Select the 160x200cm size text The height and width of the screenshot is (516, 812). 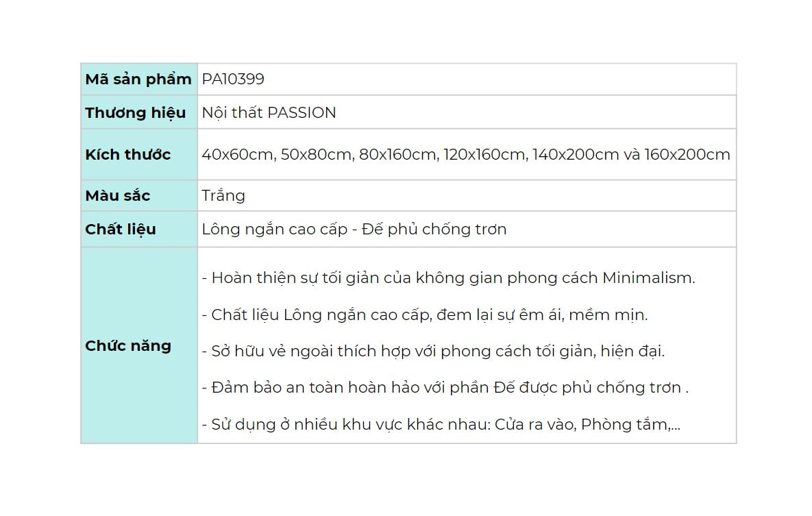(687, 155)
